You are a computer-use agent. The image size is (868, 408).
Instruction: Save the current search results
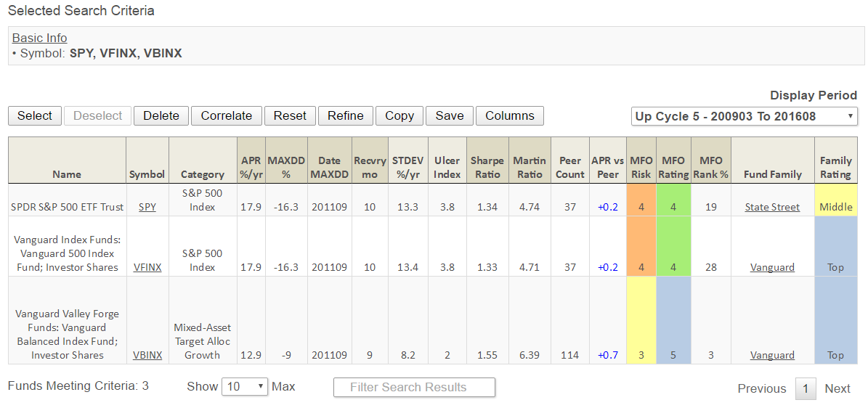[x=450, y=116]
